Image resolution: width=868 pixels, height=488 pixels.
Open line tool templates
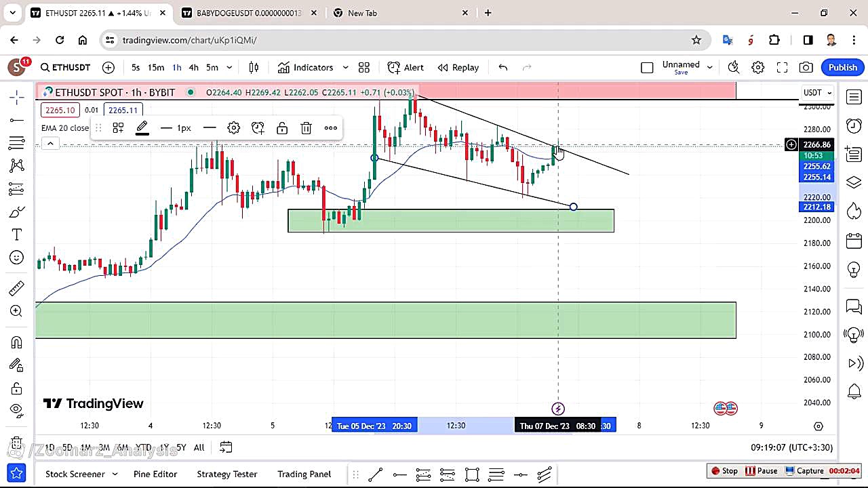tap(118, 127)
